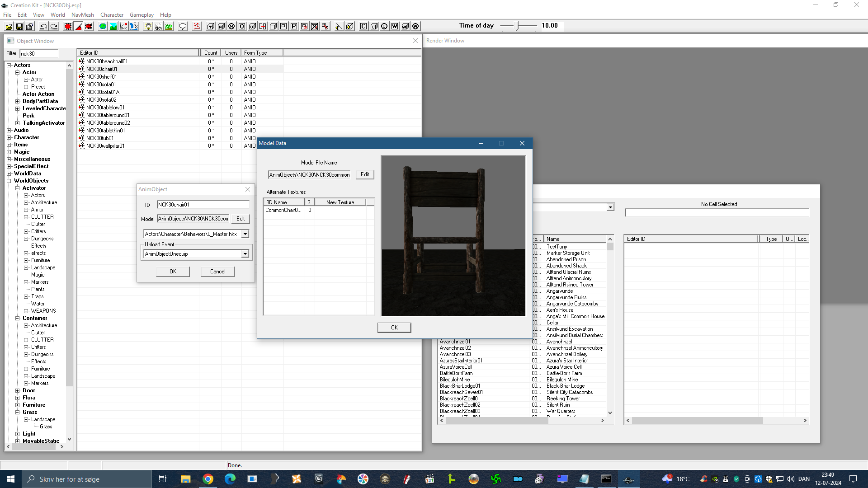Toggle the Grass toolbar icon
The width and height of the screenshot is (868, 488).
coord(169,26)
